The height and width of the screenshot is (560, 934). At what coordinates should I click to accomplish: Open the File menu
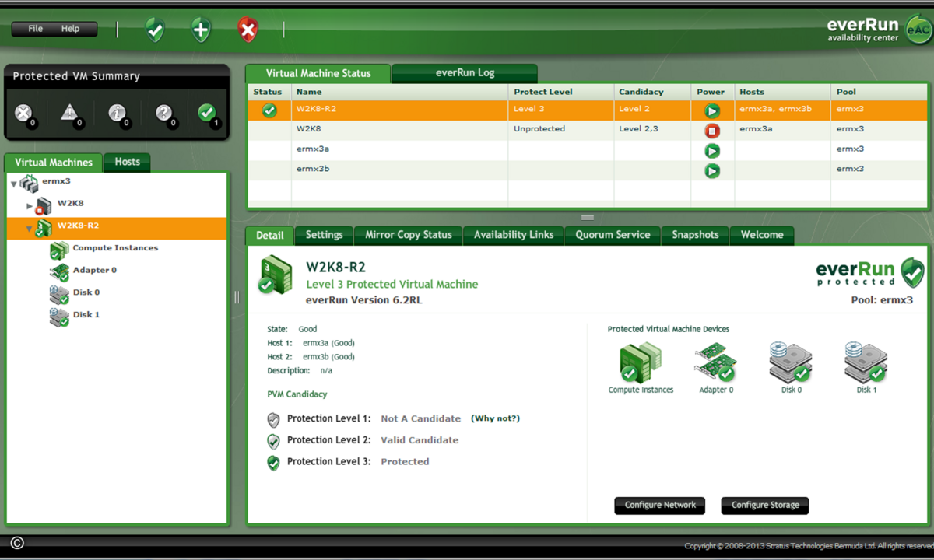(x=36, y=29)
